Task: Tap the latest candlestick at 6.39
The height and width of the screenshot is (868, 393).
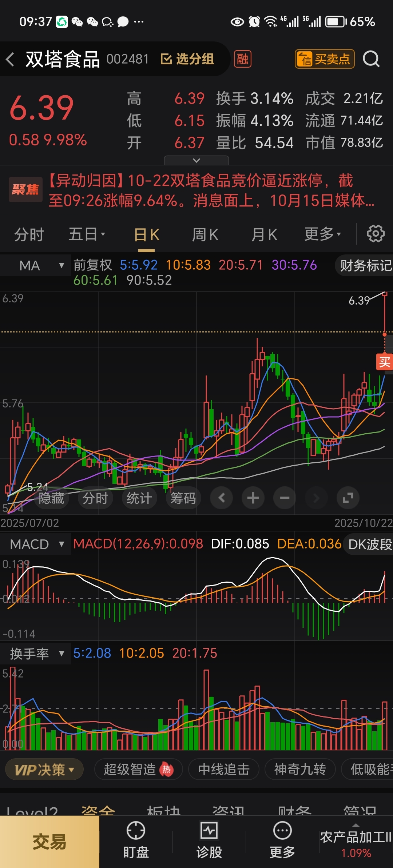Action: 385,313
